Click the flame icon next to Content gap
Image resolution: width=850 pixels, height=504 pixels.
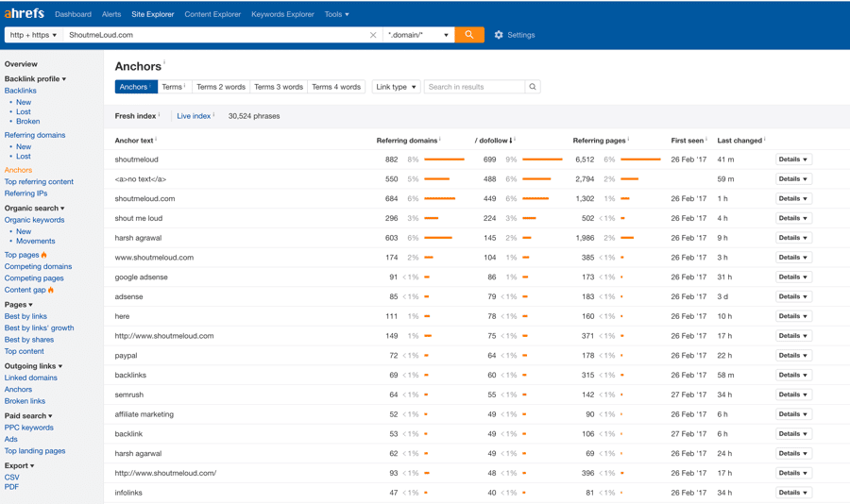51,290
